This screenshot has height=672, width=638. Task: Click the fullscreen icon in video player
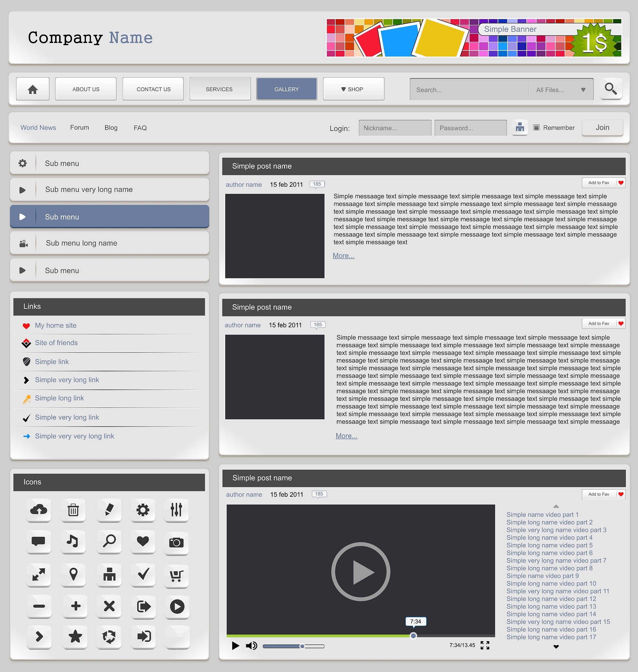(x=485, y=645)
